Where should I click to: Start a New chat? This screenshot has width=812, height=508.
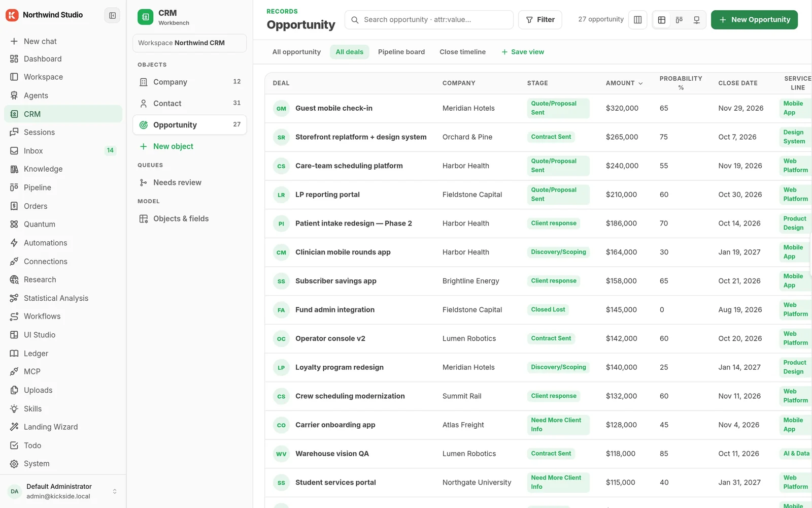point(63,41)
